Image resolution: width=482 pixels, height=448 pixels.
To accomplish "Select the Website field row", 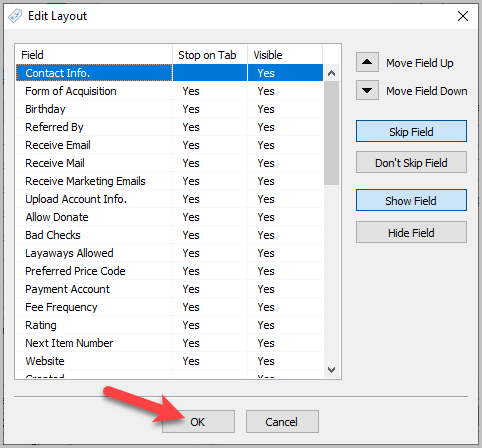I will pyautogui.click(x=169, y=361).
